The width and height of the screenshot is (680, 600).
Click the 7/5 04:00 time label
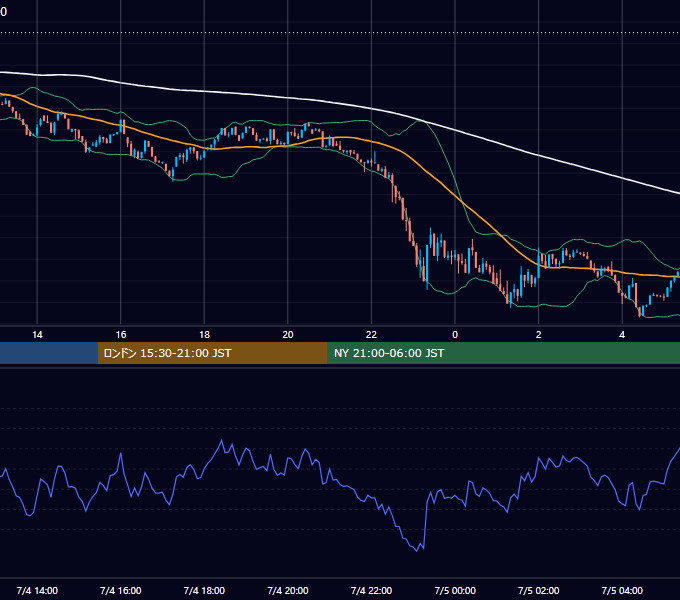tap(622, 590)
